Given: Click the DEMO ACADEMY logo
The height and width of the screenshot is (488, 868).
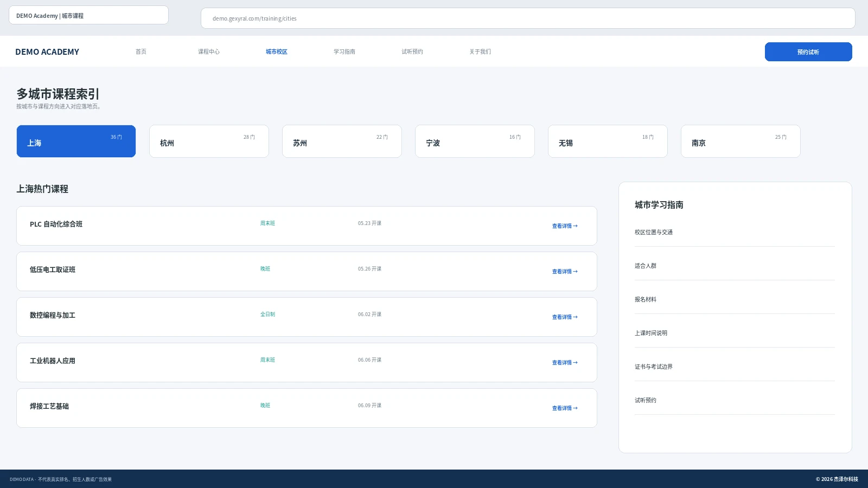Looking at the screenshot, I should click(x=47, y=52).
